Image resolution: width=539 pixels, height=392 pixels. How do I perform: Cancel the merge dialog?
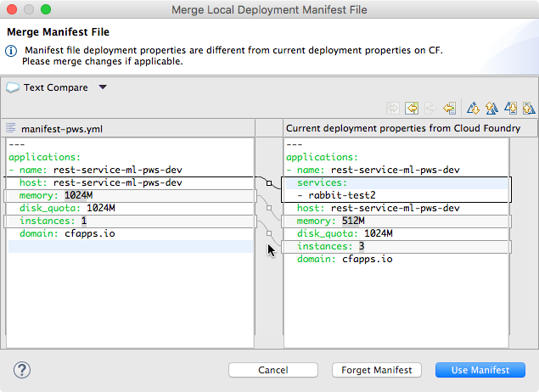coord(273,370)
